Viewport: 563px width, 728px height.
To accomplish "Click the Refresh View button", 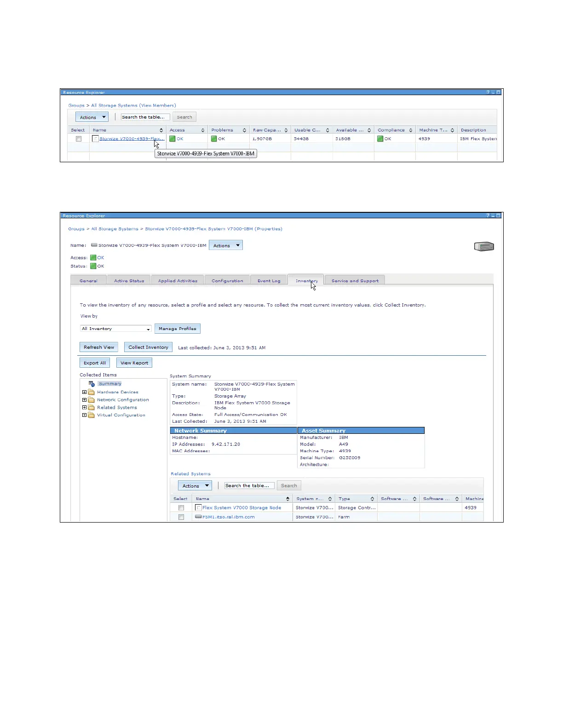I will coord(99,347).
